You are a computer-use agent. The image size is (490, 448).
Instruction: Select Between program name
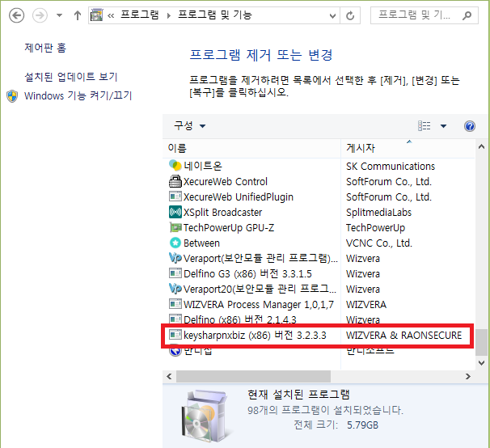201,243
